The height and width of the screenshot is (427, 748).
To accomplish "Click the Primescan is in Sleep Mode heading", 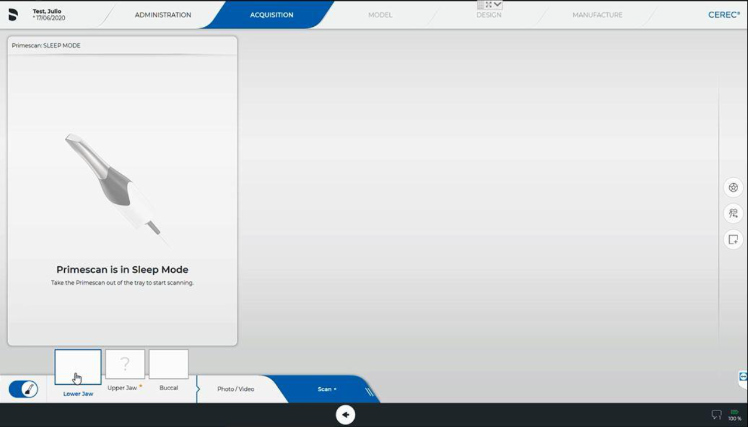I will (122, 270).
